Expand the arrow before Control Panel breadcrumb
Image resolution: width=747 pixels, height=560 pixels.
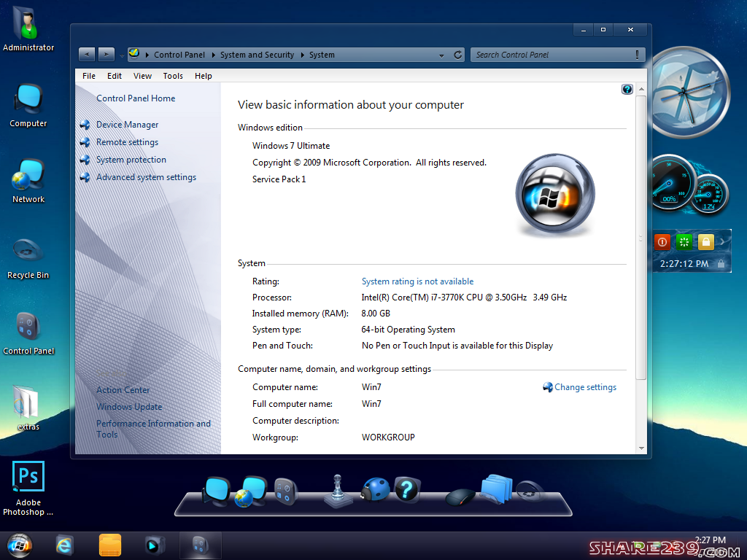click(147, 55)
